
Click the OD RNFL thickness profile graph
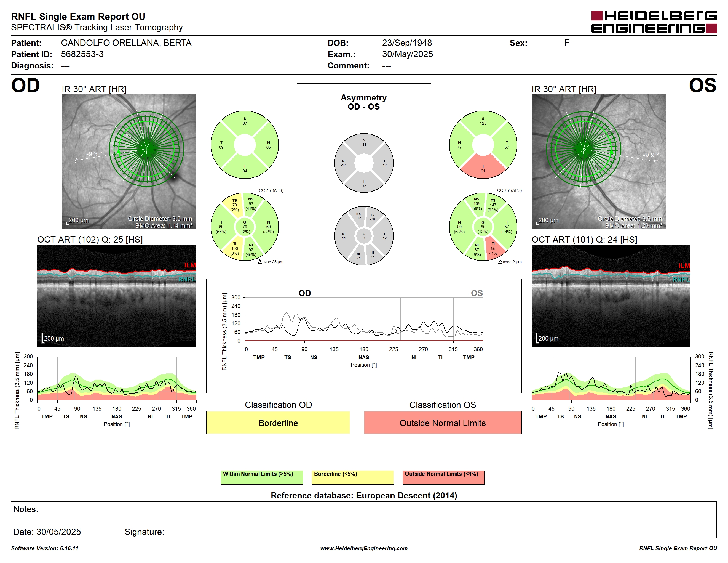click(x=117, y=378)
